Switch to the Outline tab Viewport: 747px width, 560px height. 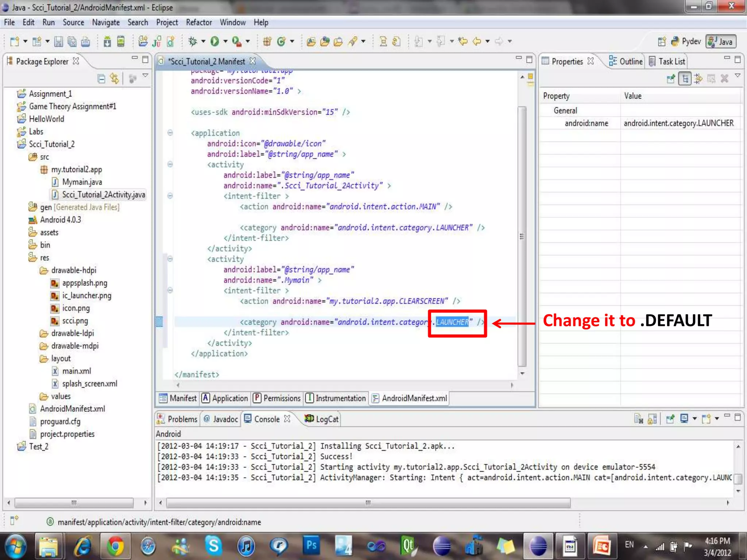tap(626, 61)
